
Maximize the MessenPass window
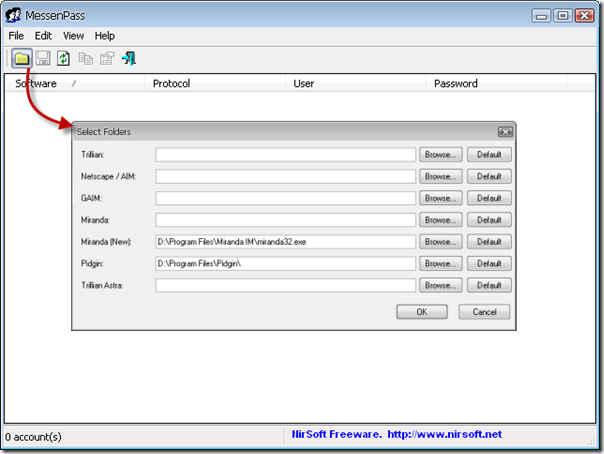[x=563, y=16]
